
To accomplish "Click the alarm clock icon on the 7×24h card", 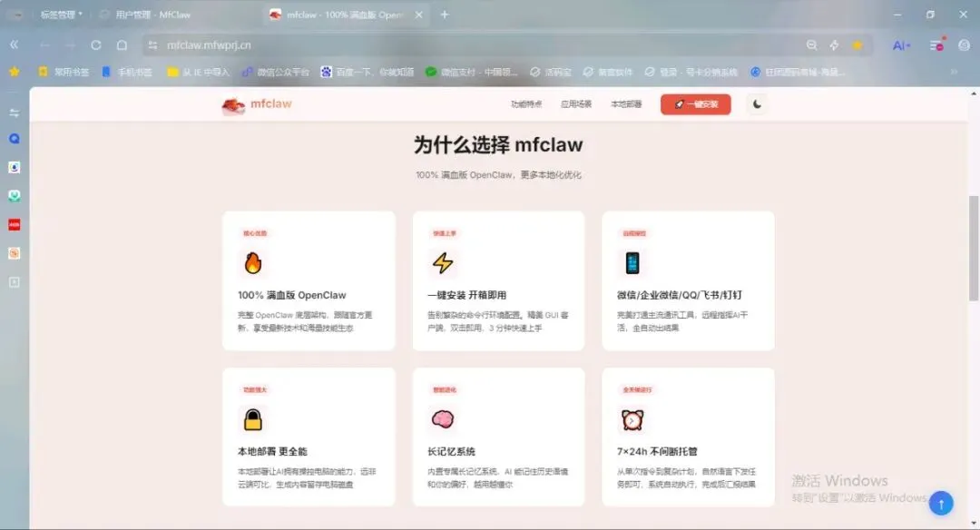I will [632, 419].
